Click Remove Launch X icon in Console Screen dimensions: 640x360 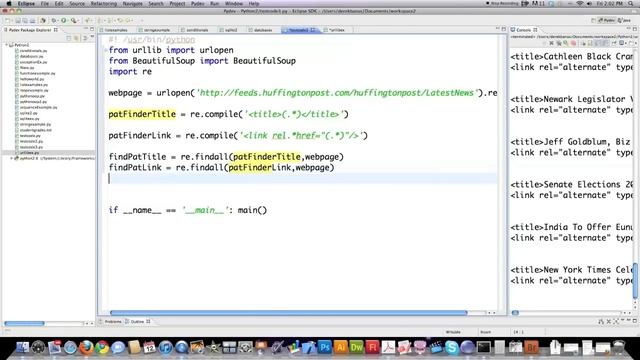click(x=551, y=43)
